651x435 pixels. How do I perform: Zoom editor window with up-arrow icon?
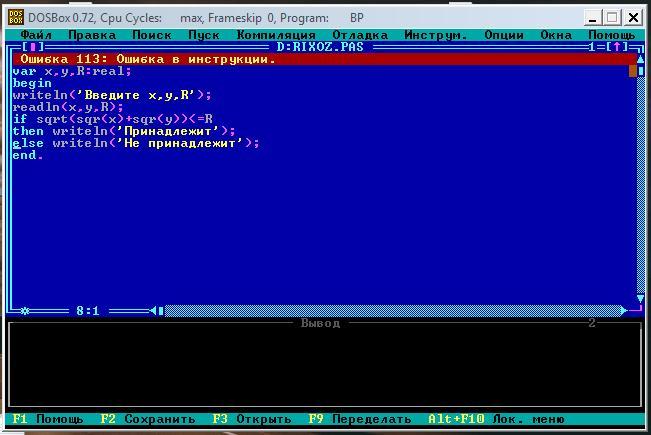point(617,47)
